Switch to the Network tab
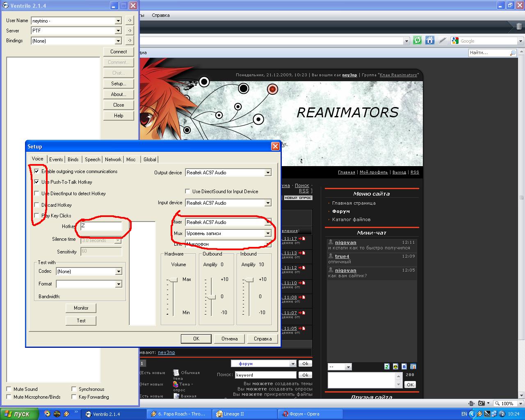Image resolution: width=525 pixels, height=420 pixels. [113, 160]
